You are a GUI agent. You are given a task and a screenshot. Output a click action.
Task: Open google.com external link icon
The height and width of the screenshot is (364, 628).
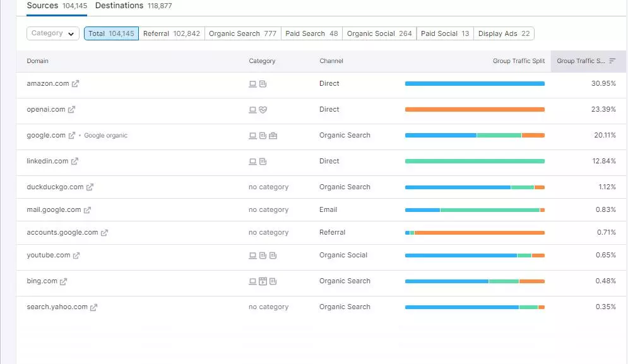coord(72,136)
